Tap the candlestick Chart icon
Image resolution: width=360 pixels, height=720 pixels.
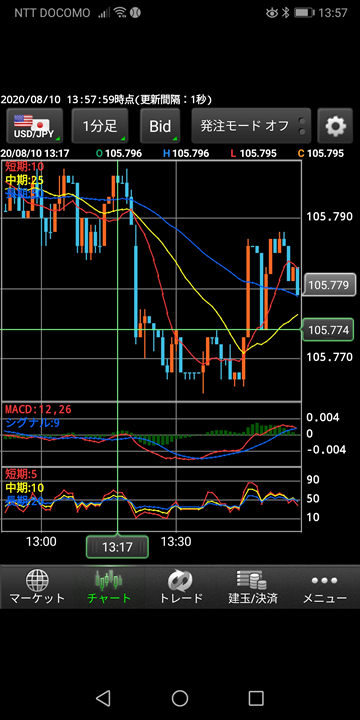pos(109,581)
